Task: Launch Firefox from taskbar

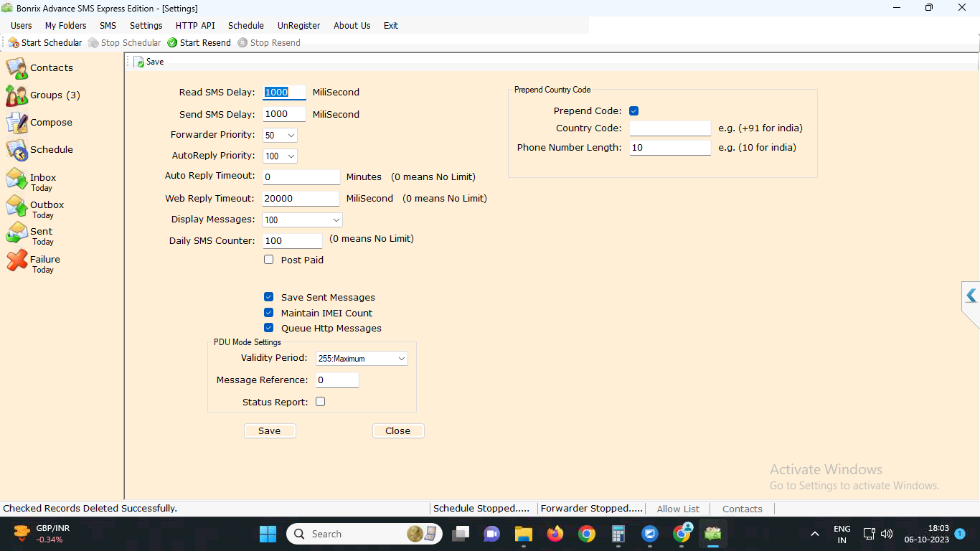Action: (x=555, y=534)
